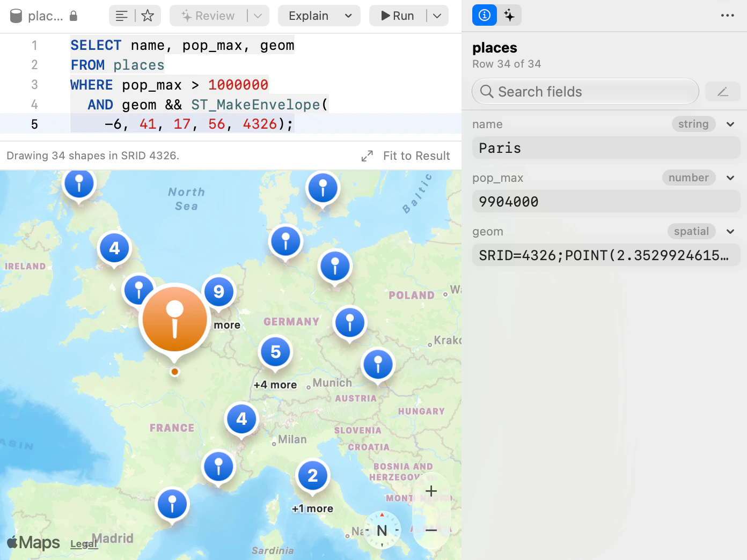The height and width of the screenshot is (560, 747).
Task: Reset map orientation with the compass
Action: [382, 530]
